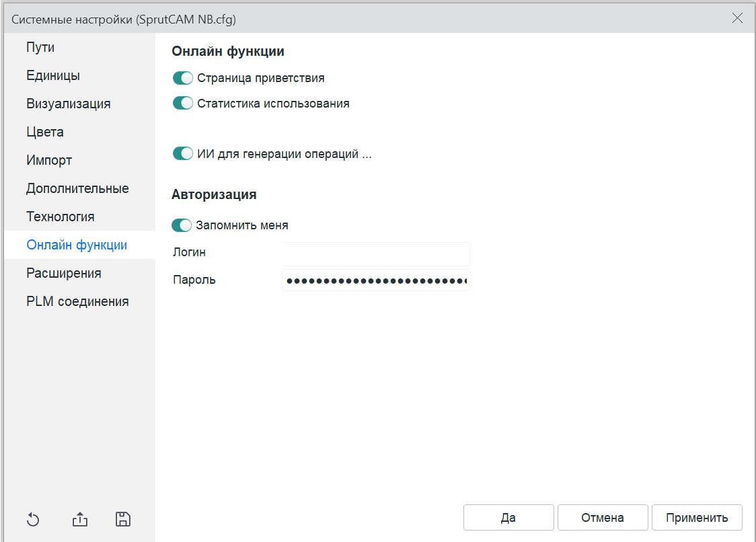Click the reset settings icon at bottom left
The height and width of the screenshot is (542, 756).
click(34, 519)
